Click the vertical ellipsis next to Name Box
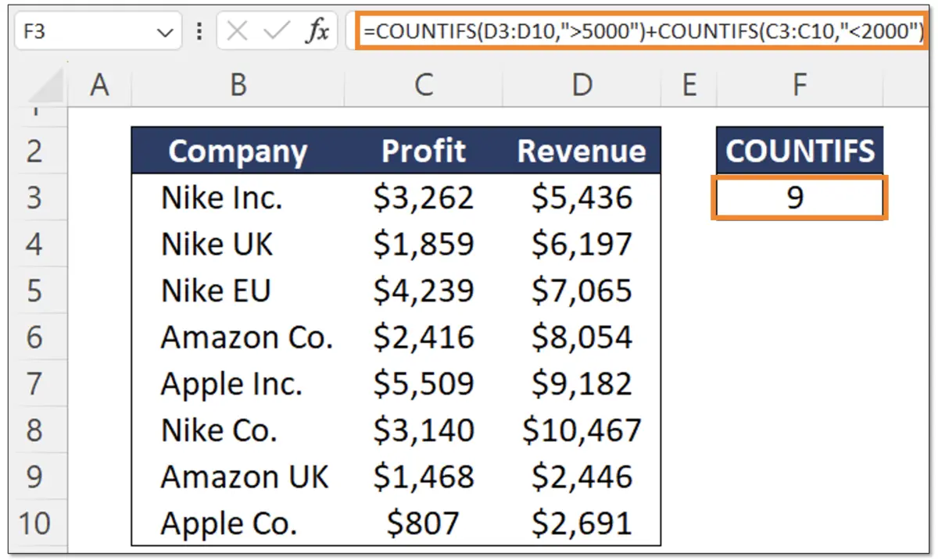 pyautogui.click(x=199, y=30)
